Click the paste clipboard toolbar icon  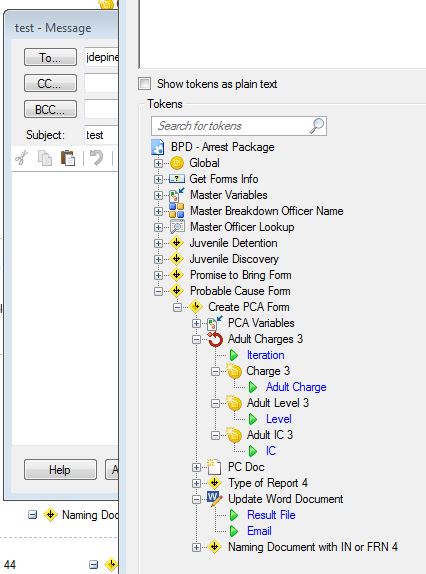tap(68, 158)
